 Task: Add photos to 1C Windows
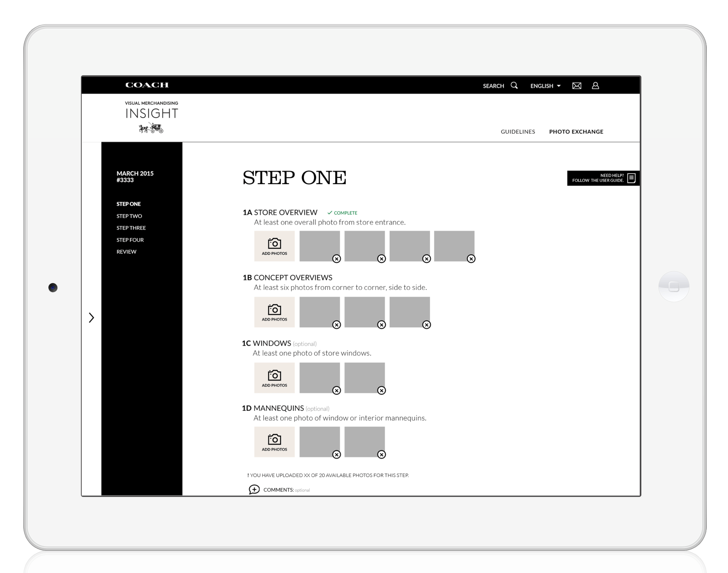click(x=274, y=378)
